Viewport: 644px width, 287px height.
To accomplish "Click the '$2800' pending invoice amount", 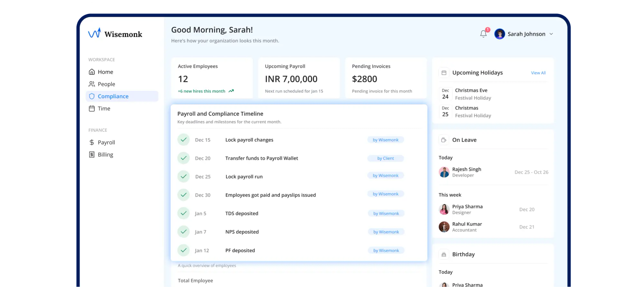I will (365, 79).
